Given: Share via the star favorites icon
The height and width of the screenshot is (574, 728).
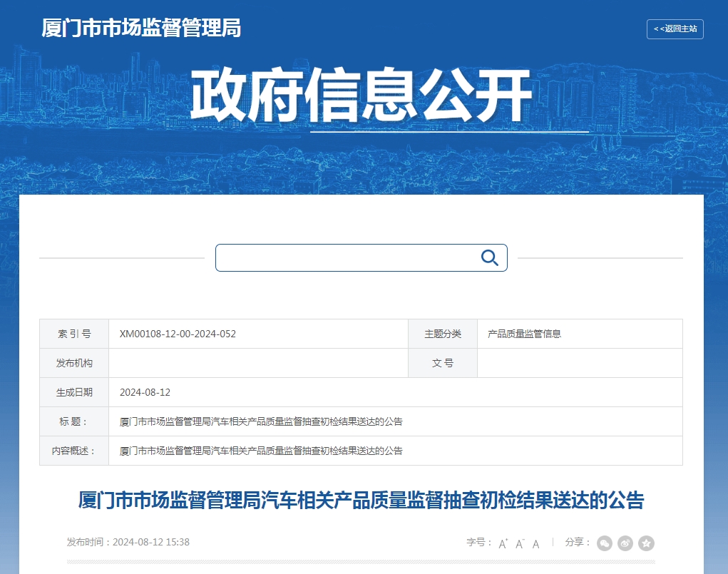Looking at the screenshot, I should click(x=646, y=543).
